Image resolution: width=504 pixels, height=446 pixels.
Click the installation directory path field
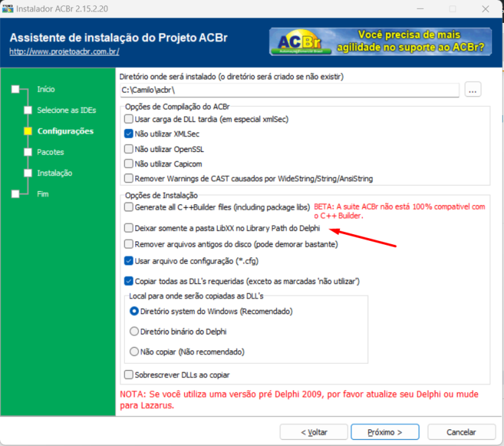[289, 89]
